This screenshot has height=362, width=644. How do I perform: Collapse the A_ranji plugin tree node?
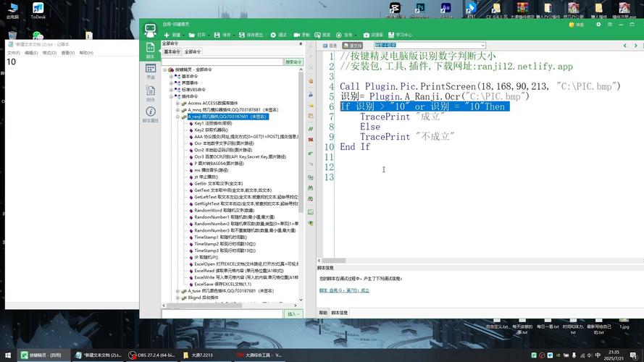pyautogui.click(x=177, y=117)
